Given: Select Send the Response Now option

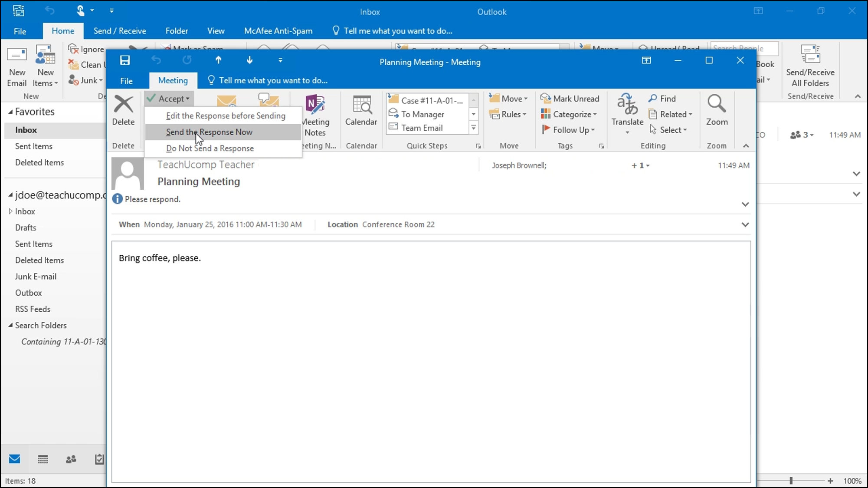Looking at the screenshot, I should coord(209,132).
